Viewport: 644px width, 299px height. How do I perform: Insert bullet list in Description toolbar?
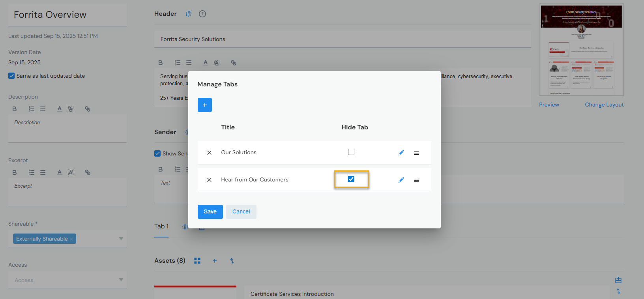(x=43, y=109)
